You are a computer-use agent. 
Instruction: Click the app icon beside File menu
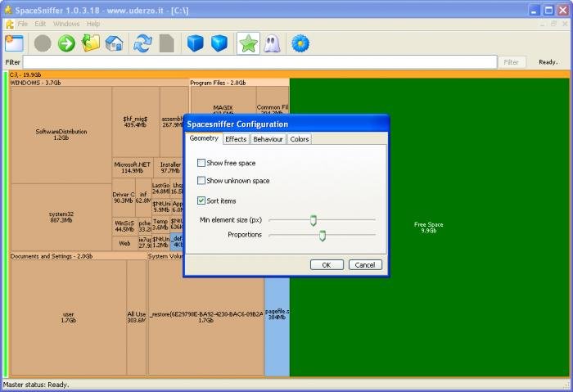10,24
